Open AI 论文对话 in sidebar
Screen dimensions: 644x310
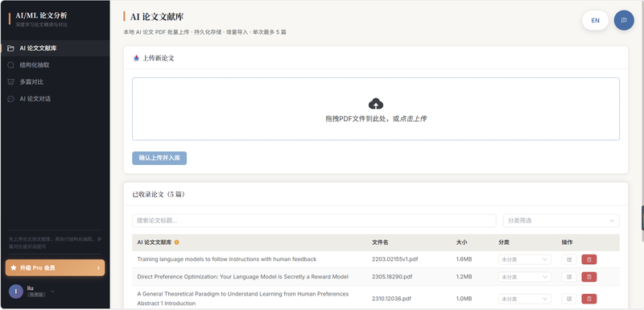[55, 99]
